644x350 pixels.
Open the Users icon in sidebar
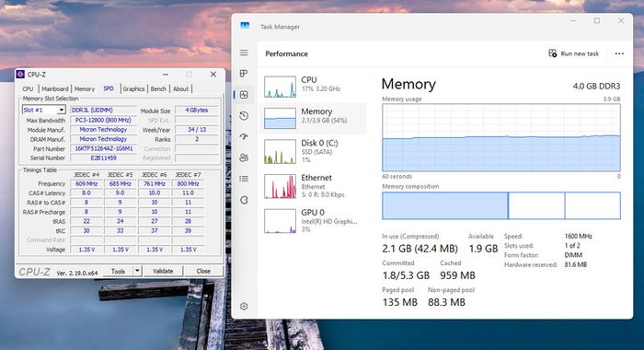(x=244, y=157)
